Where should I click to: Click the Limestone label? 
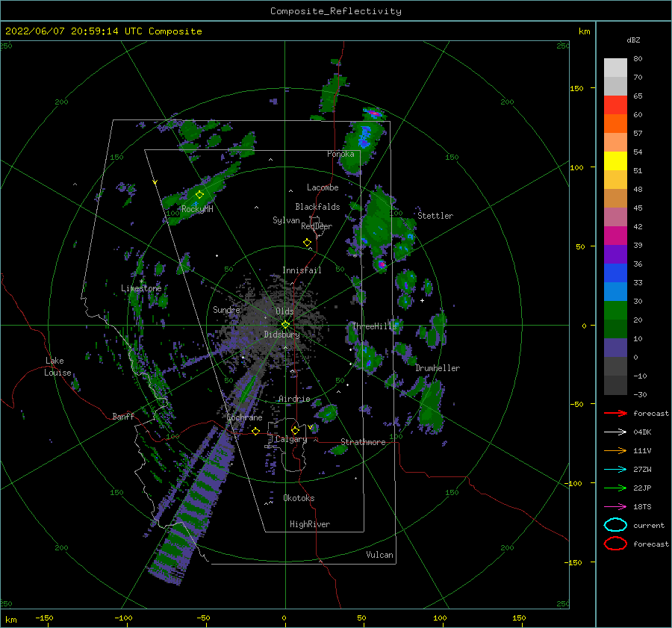tap(141, 288)
